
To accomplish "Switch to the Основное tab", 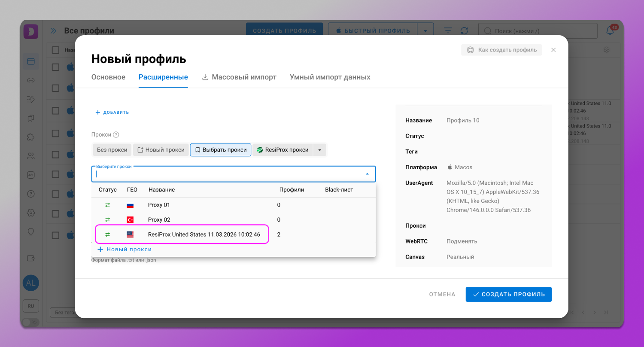I will point(108,77).
